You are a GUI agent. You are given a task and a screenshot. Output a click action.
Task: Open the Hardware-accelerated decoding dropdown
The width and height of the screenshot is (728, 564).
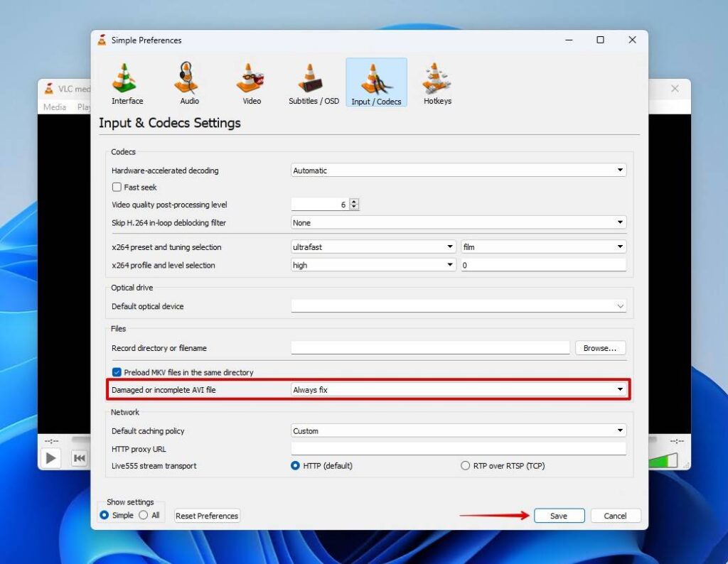pyautogui.click(x=620, y=170)
